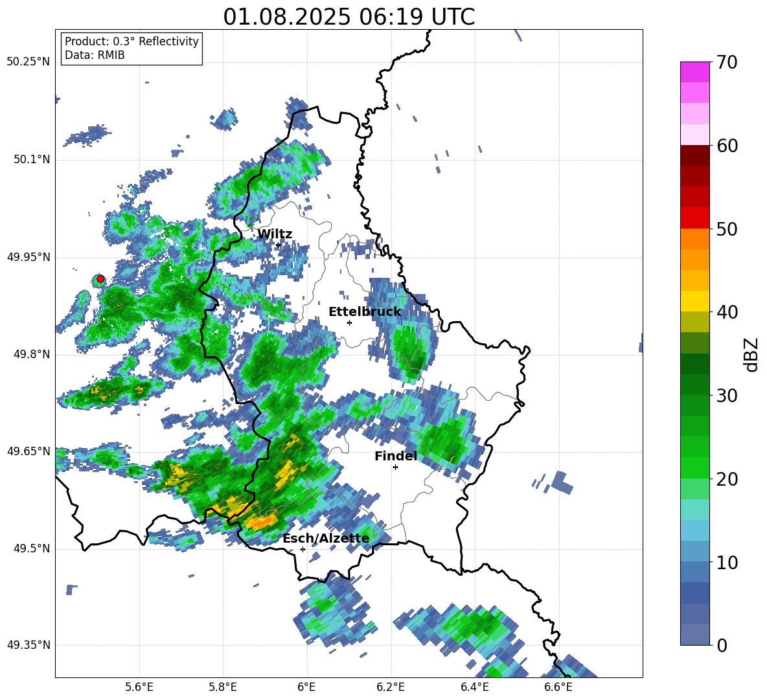Click the Findel station cross marker

[395, 467]
